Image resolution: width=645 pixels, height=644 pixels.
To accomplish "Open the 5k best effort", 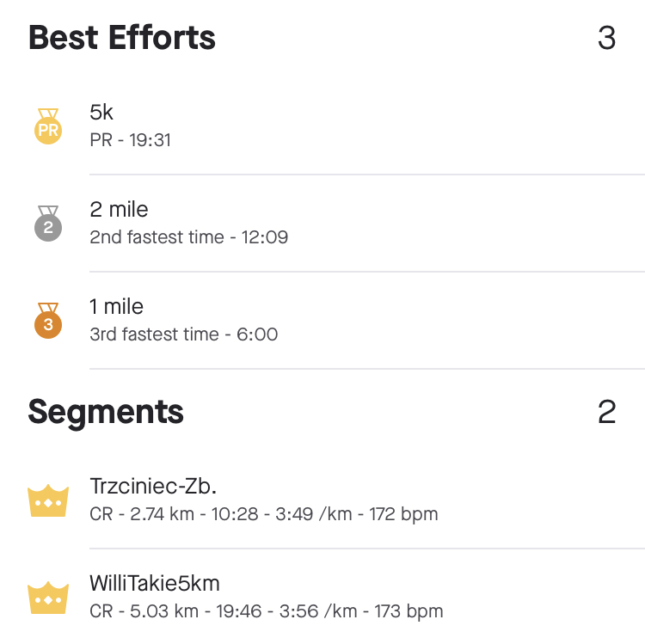I will coord(101,112).
